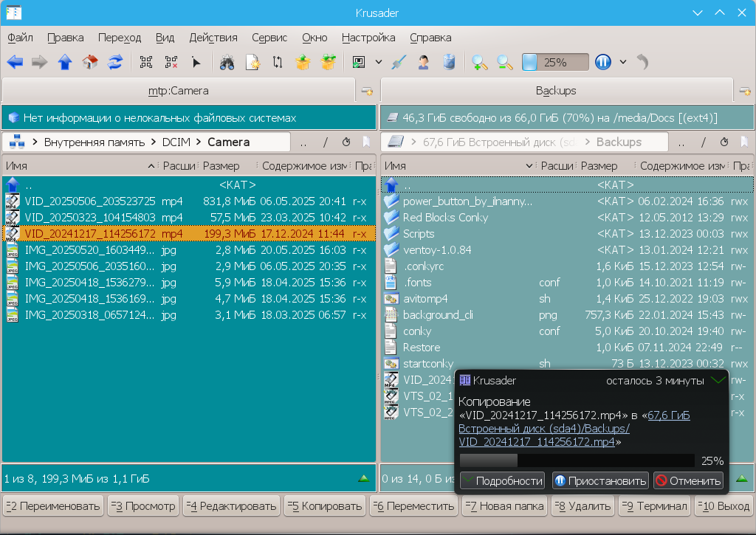This screenshot has height=535, width=756.
Task: Cancel the copy with Отменить button
Action: pos(688,481)
